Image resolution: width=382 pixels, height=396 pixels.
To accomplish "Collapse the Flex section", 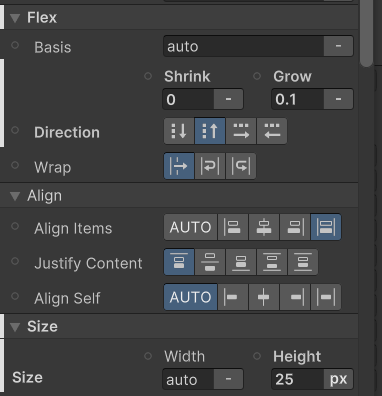I will click(15, 18).
